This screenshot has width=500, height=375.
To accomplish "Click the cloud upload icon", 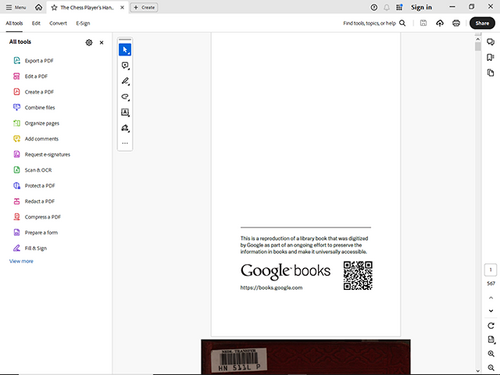I will tap(440, 23).
